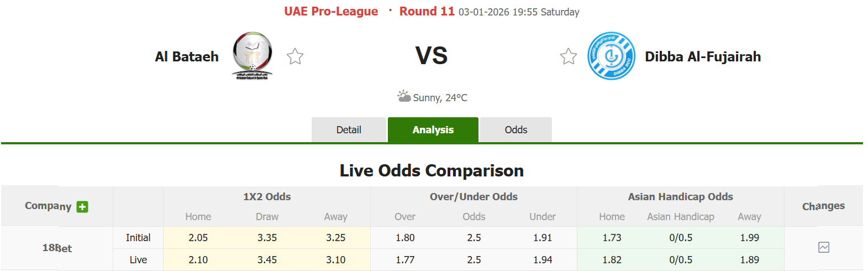
Task: Click the live home win odds 2.10
Action: click(x=198, y=260)
